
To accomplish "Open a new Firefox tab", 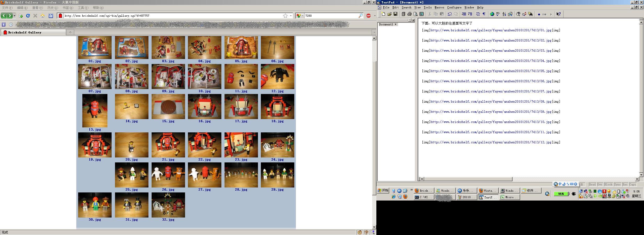I will [x=70, y=32].
